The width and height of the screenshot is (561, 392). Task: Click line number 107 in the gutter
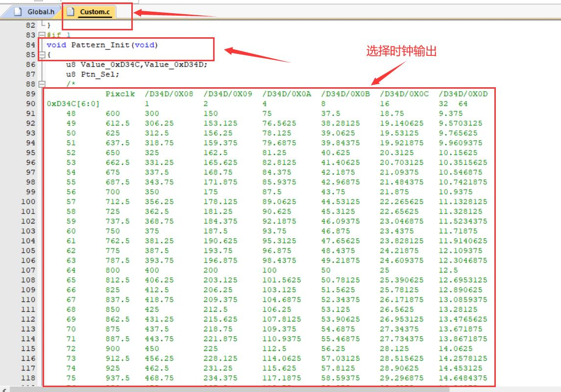(x=28, y=270)
